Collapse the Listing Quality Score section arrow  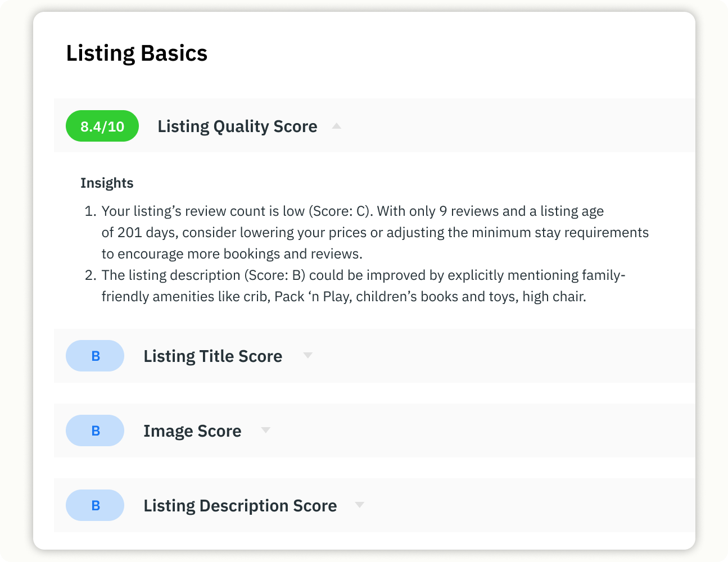point(337,126)
